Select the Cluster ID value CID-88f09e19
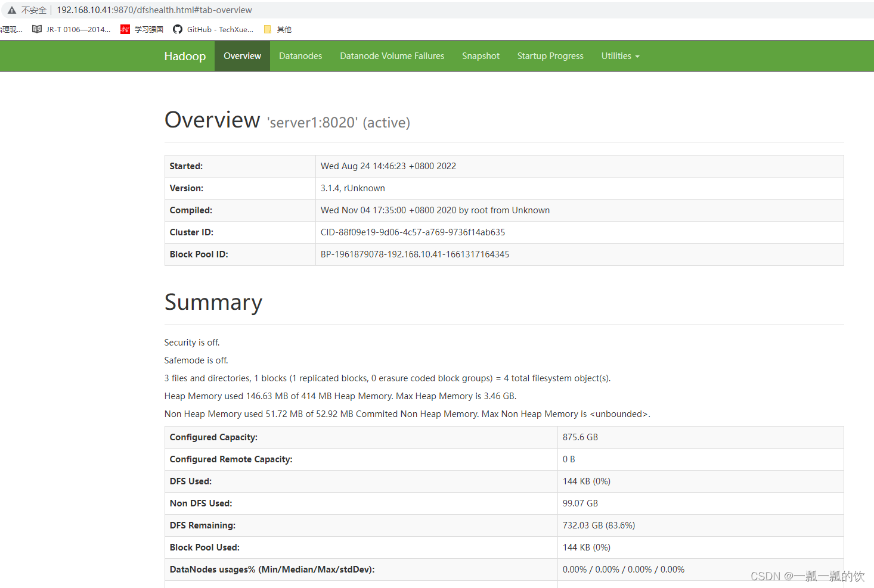874x588 pixels. click(x=413, y=232)
